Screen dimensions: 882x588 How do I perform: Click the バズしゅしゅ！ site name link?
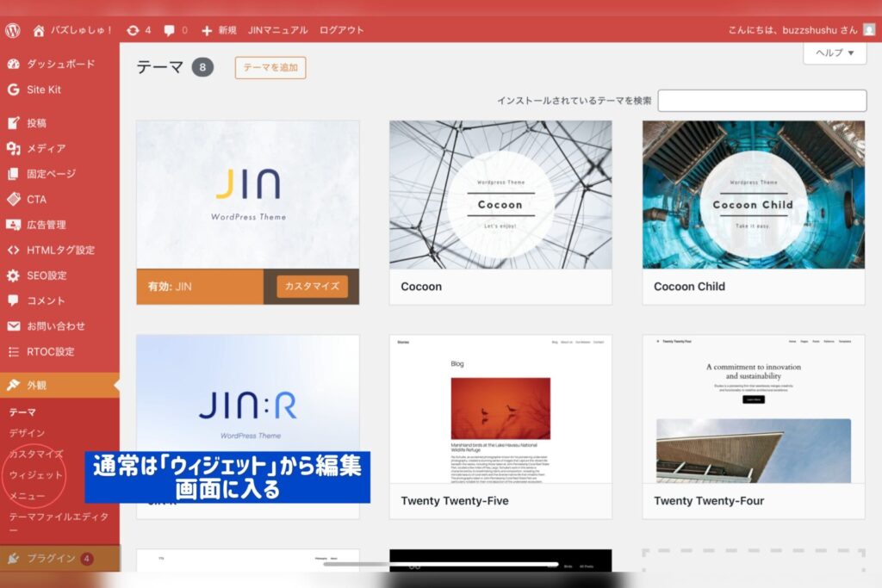(82, 30)
